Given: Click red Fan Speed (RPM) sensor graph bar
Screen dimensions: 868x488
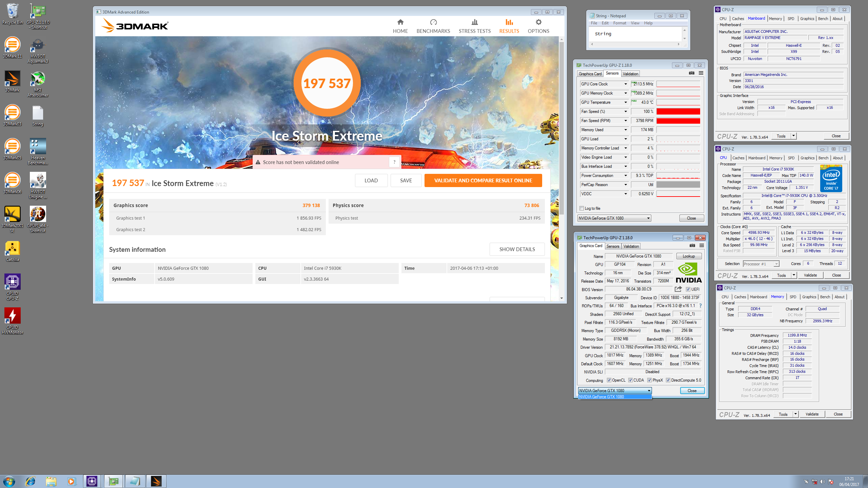Looking at the screenshot, I should pyautogui.click(x=678, y=121).
